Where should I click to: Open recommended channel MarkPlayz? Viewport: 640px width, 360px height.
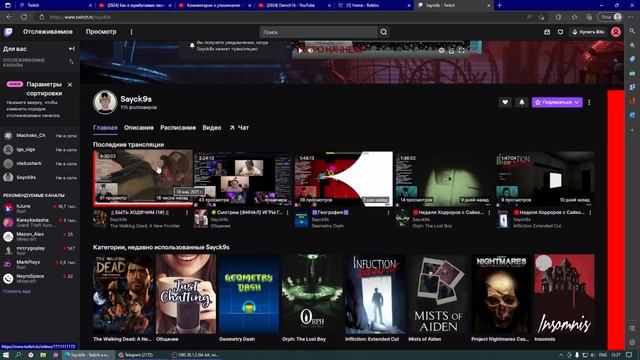tap(40, 264)
